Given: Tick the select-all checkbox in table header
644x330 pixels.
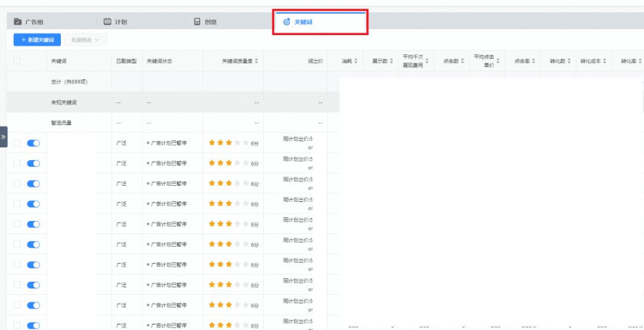Looking at the screenshot, I should pyautogui.click(x=17, y=61).
